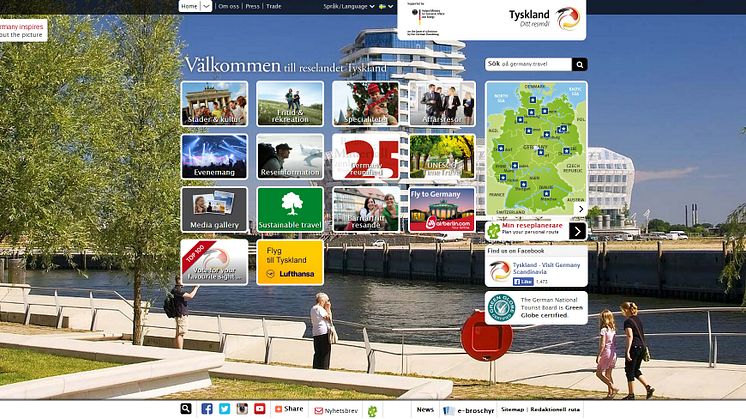Open the search icon in the bottom toolbar

pos(186,409)
